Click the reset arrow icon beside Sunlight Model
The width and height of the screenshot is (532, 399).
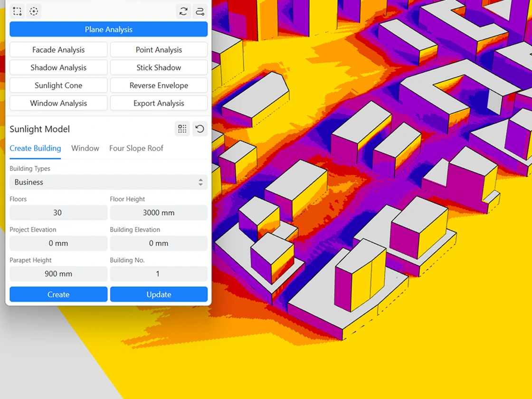[x=200, y=129]
